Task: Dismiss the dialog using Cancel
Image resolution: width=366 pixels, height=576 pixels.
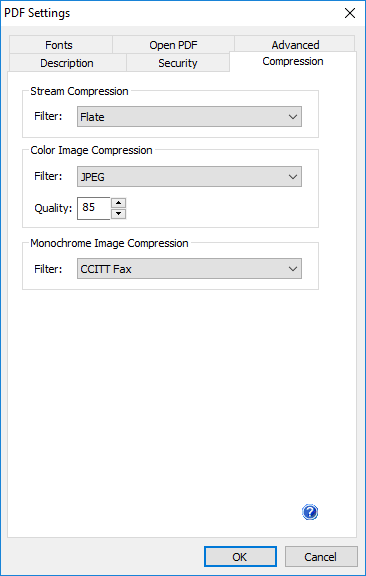Action: (x=321, y=557)
